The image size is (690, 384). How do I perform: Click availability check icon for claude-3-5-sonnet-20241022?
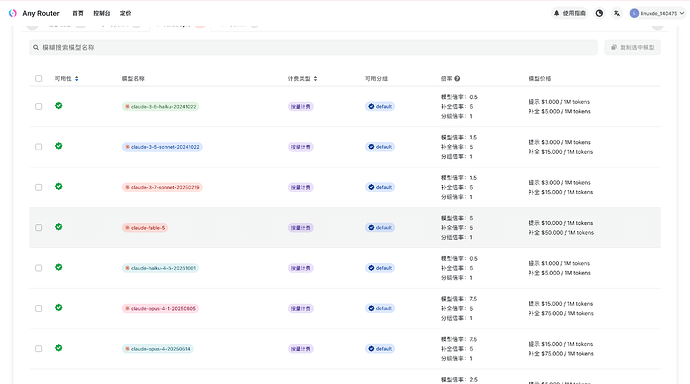[59, 146]
